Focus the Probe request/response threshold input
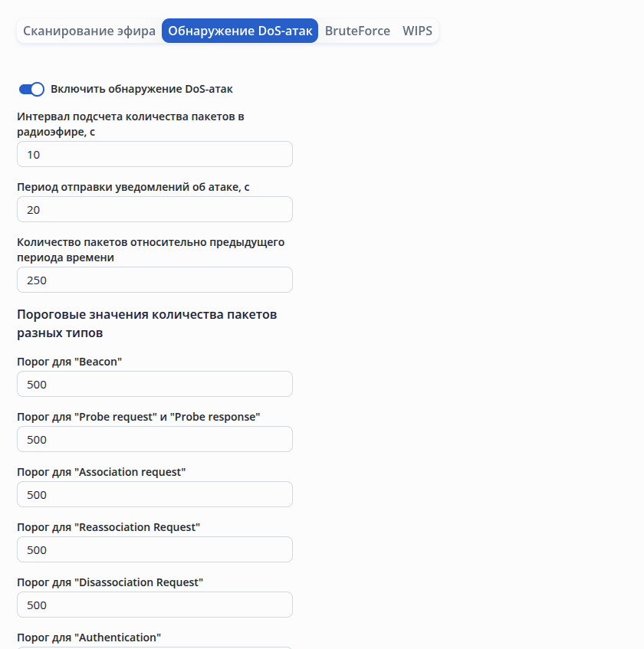644x649 pixels. pyautogui.click(x=154, y=439)
